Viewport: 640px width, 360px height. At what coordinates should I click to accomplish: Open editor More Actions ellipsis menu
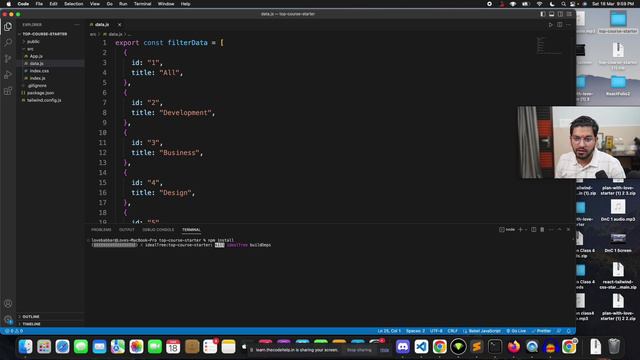(x=568, y=24)
